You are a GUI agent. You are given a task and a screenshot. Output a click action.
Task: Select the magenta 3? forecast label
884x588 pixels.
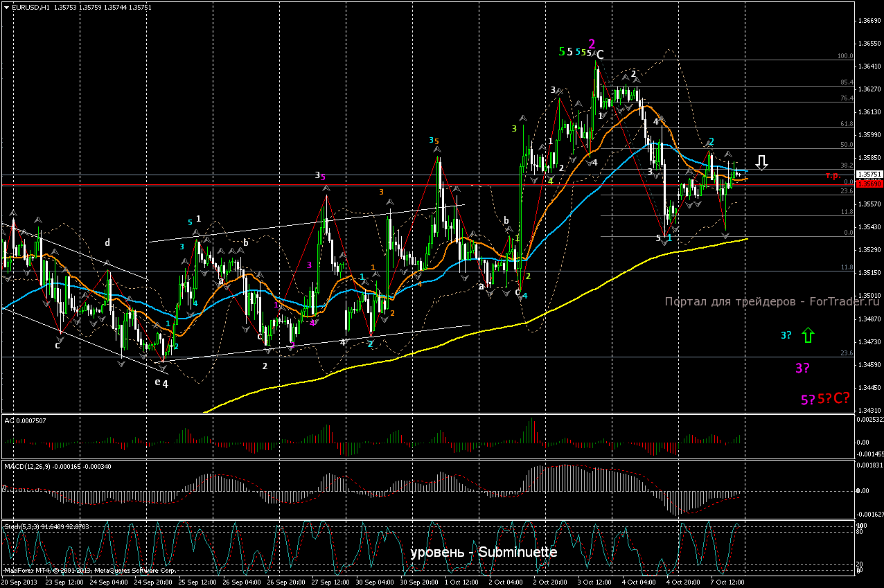(803, 368)
